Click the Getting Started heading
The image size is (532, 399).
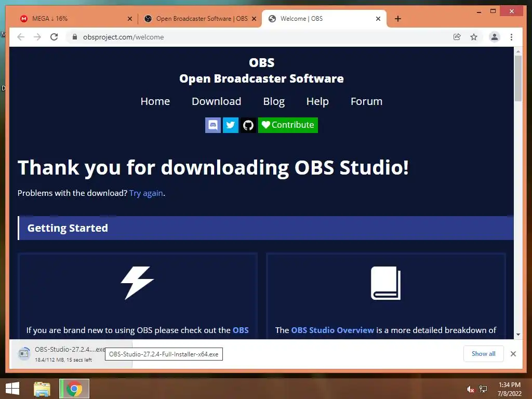coord(68,228)
